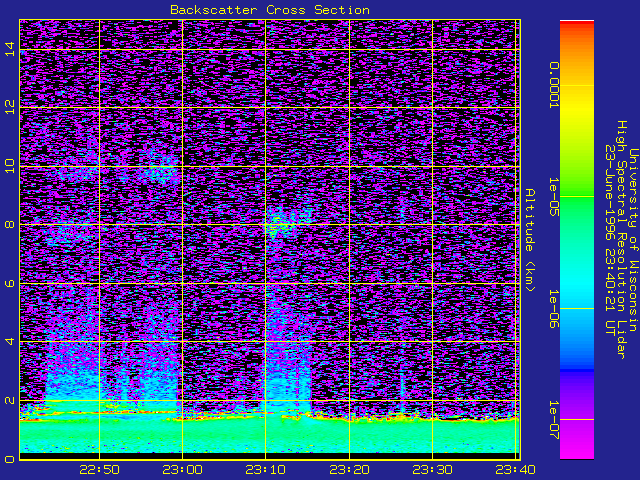Pick the cyan region of color bar
The width and height of the screenshot is (640, 480).
577,286
